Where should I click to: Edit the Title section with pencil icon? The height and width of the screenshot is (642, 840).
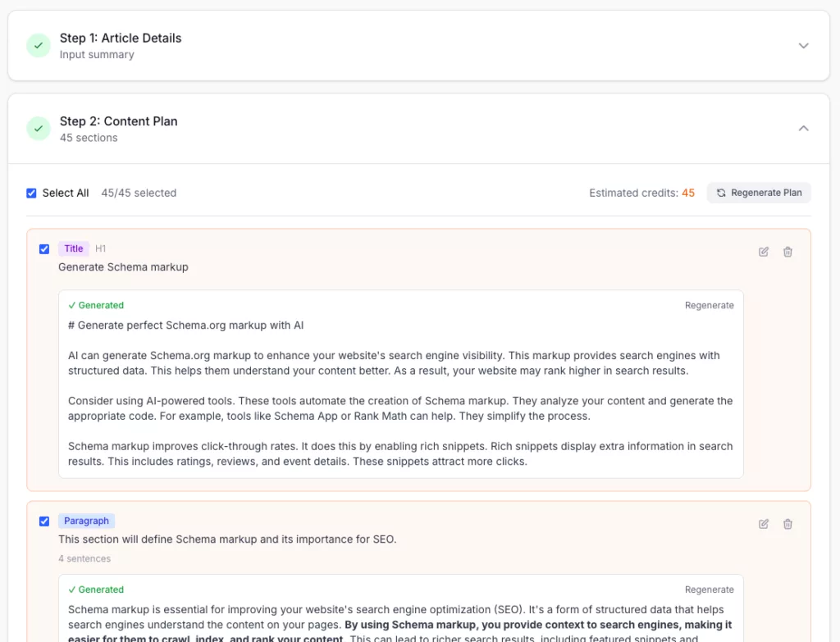764,252
